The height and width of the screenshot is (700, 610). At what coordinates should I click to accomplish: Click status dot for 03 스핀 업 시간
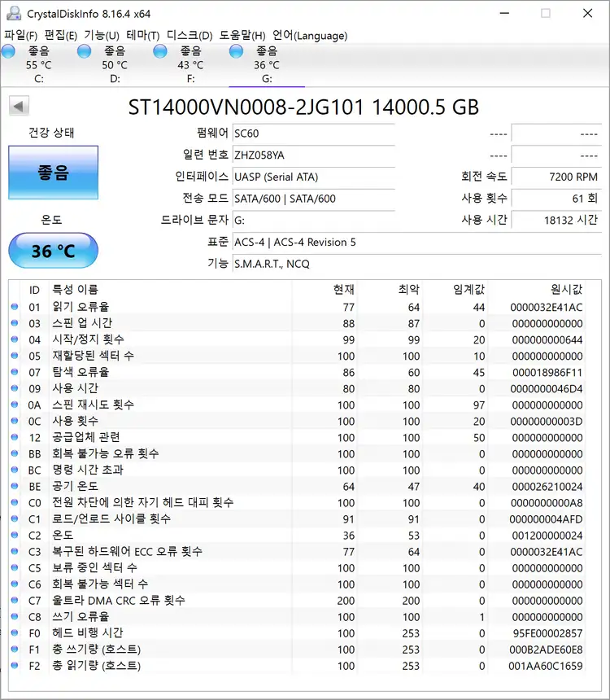coord(15,323)
